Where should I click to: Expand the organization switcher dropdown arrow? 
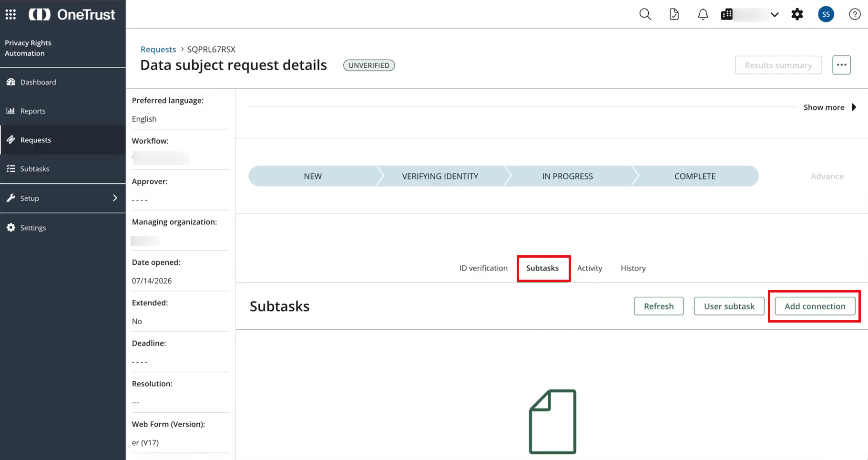(x=775, y=15)
